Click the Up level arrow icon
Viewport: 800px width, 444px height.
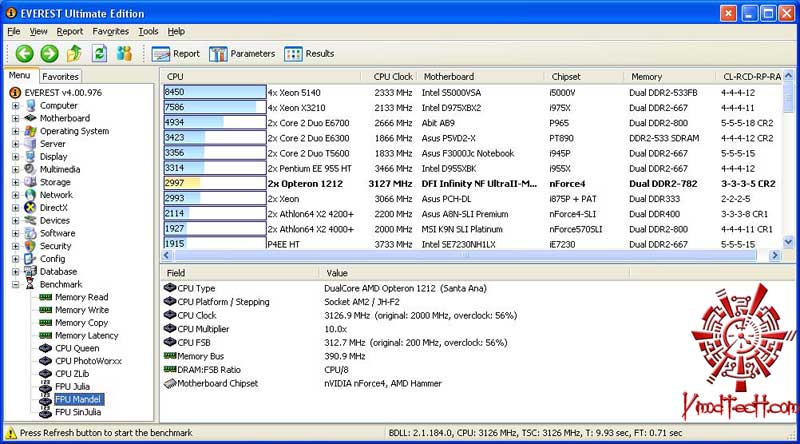[x=74, y=53]
